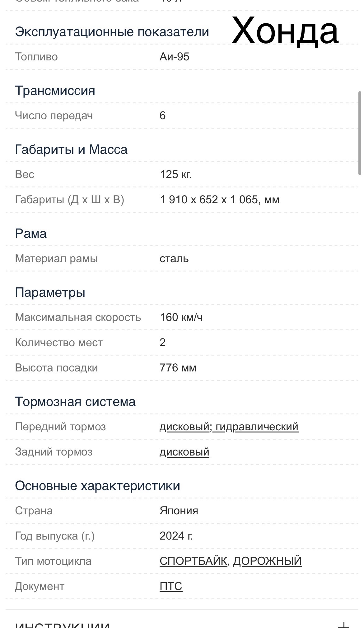Tap the Габариты и Масса heading
The width and height of the screenshot is (364, 628).
[71, 149]
